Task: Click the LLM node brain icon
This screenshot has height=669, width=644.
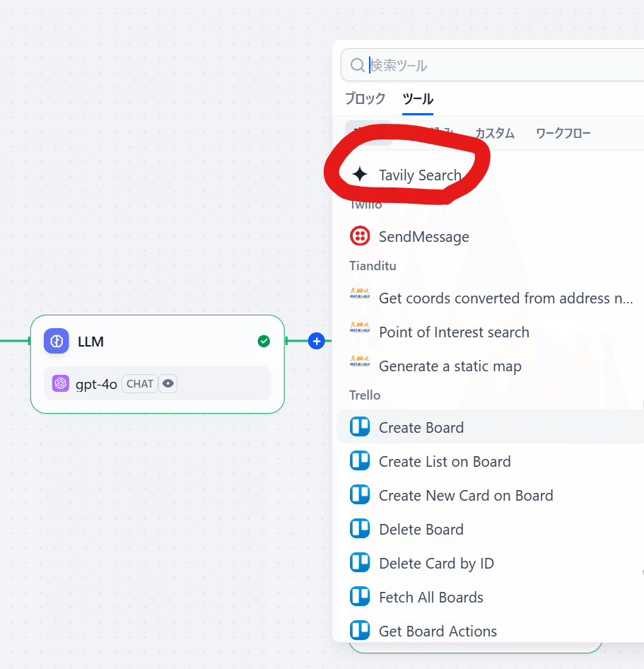Action: click(57, 341)
